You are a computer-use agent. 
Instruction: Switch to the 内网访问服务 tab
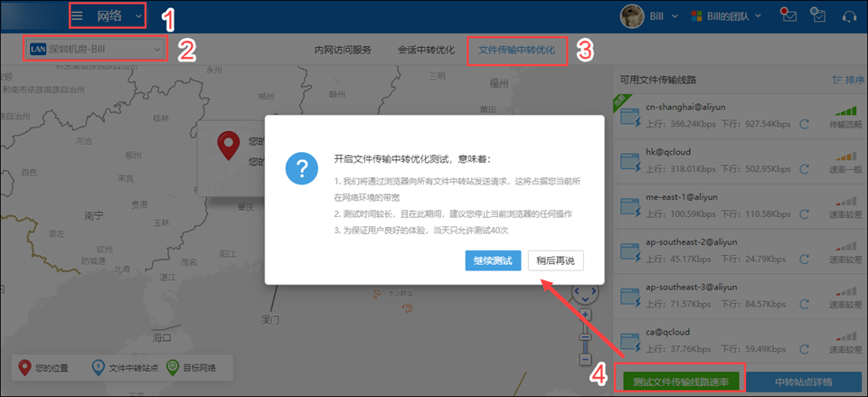pyautogui.click(x=343, y=50)
